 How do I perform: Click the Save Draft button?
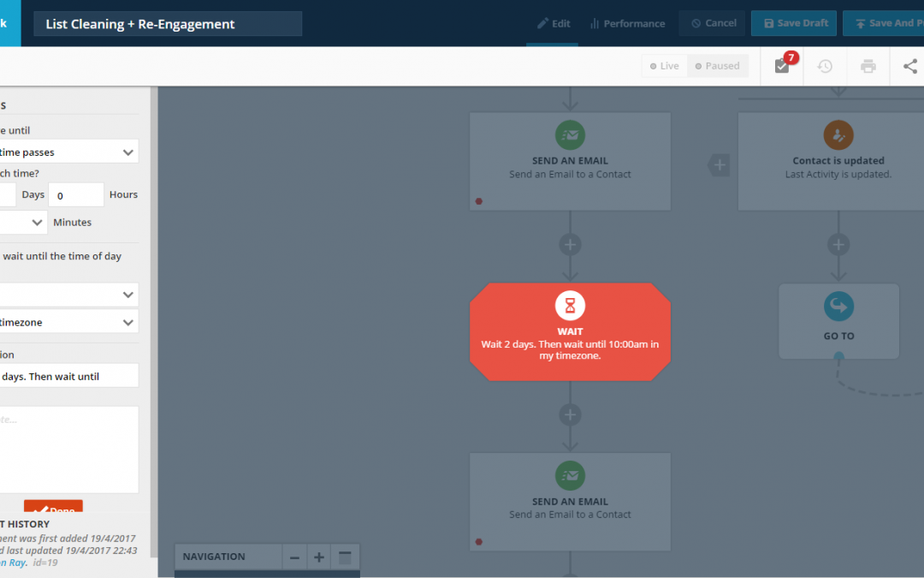click(x=793, y=23)
